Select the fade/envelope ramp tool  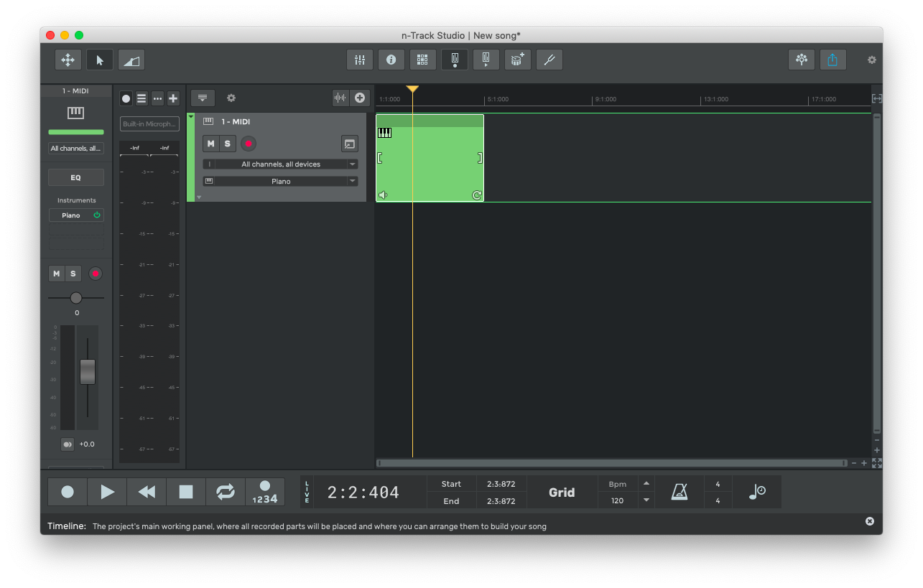click(131, 60)
